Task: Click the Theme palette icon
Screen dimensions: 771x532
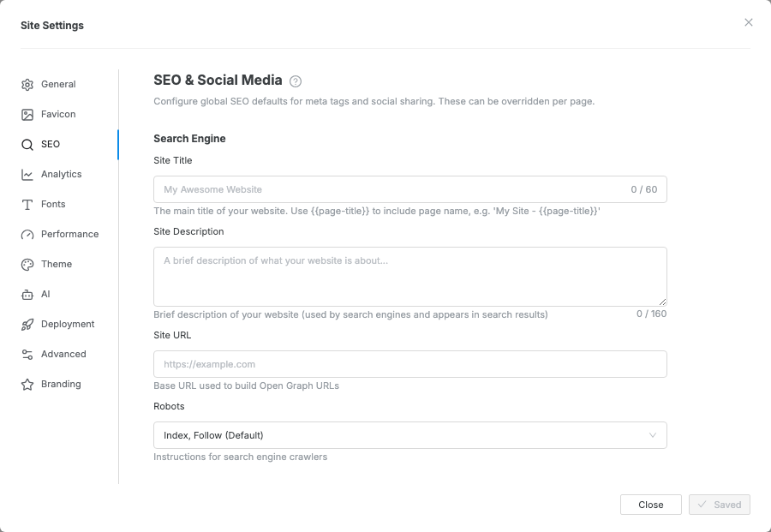Action: pyautogui.click(x=27, y=265)
